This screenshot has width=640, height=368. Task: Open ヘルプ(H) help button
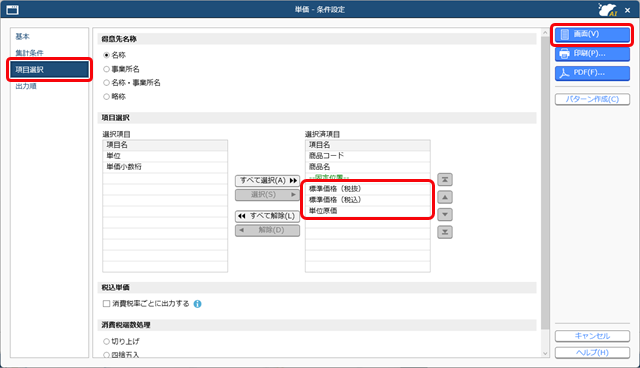[x=592, y=352]
